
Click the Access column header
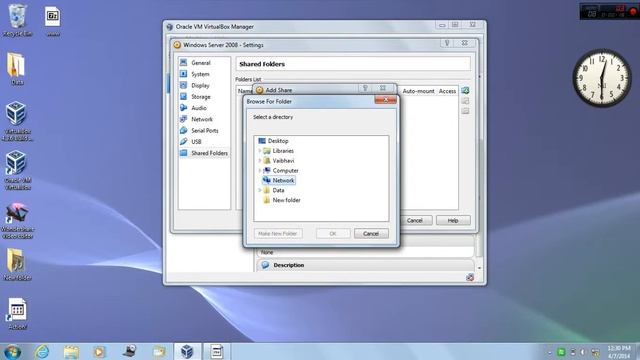click(x=447, y=91)
